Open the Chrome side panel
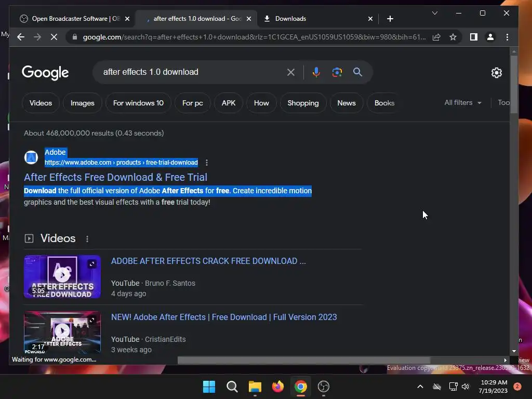Image resolution: width=532 pixels, height=399 pixels. click(x=474, y=37)
